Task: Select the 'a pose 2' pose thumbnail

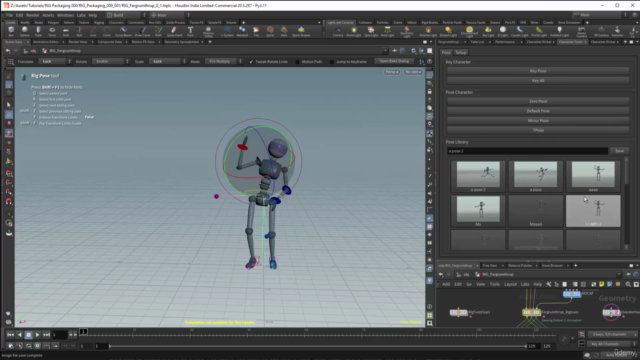Action: coord(478,176)
